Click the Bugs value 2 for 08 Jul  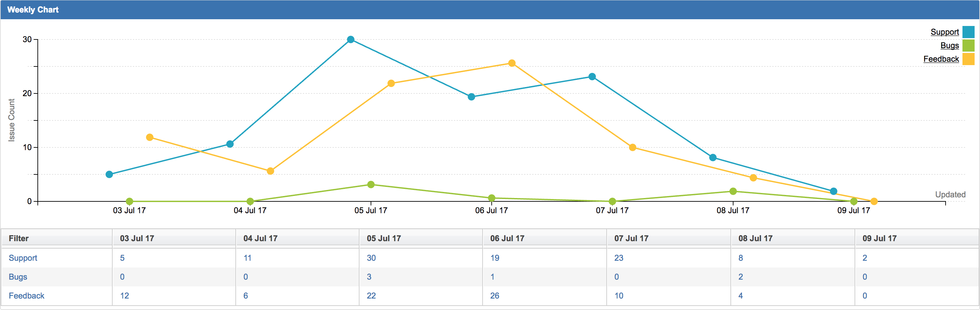[x=741, y=277]
